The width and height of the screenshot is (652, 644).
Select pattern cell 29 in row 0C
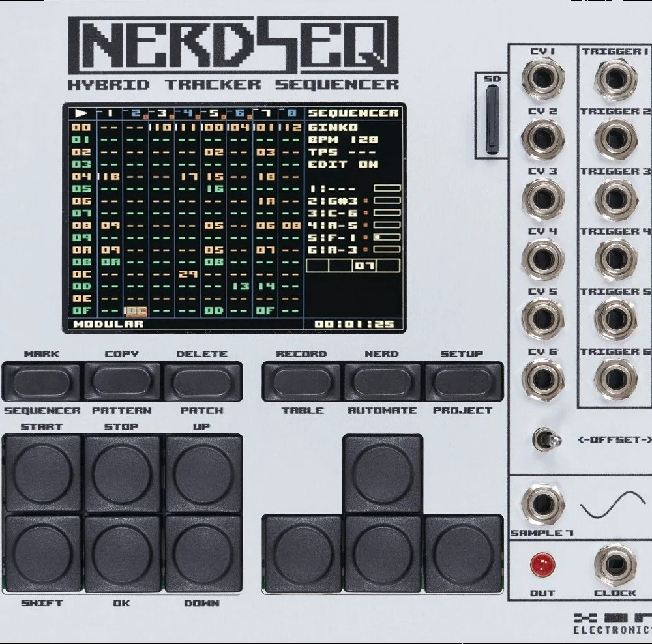188,274
